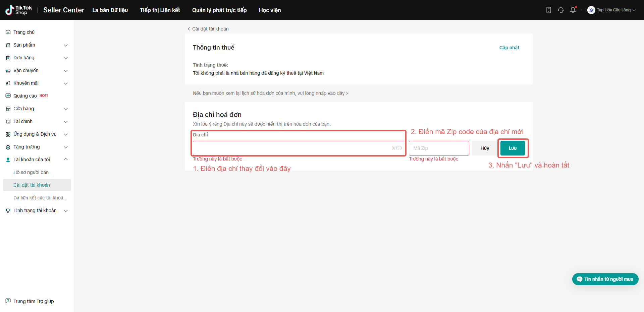This screenshot has width=644, height=312.
Task: Expand the Đơn hàng sidebar section
Action: pyautogui.click(x=66, y=58)
